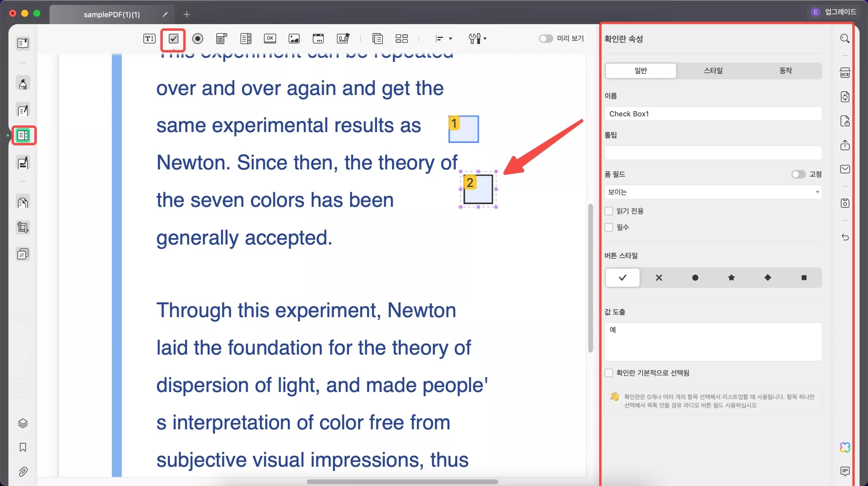Click the 업그레이드 upgrade button

[x=834, y=12]
